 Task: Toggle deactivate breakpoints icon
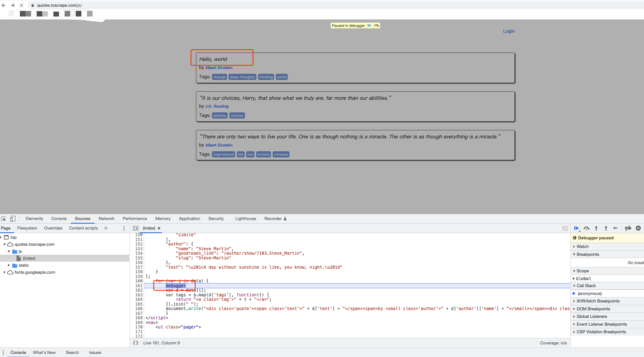[x=628, y=228]
